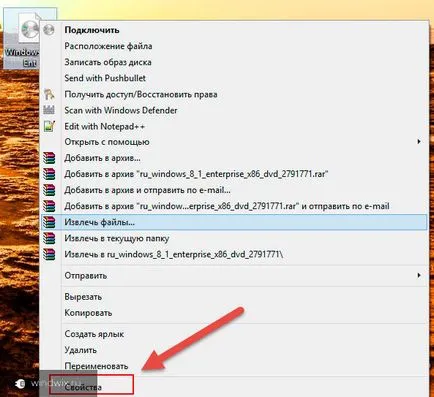
Task: Click the Notepad++ icon in the menu
Action: click(49, 126)
